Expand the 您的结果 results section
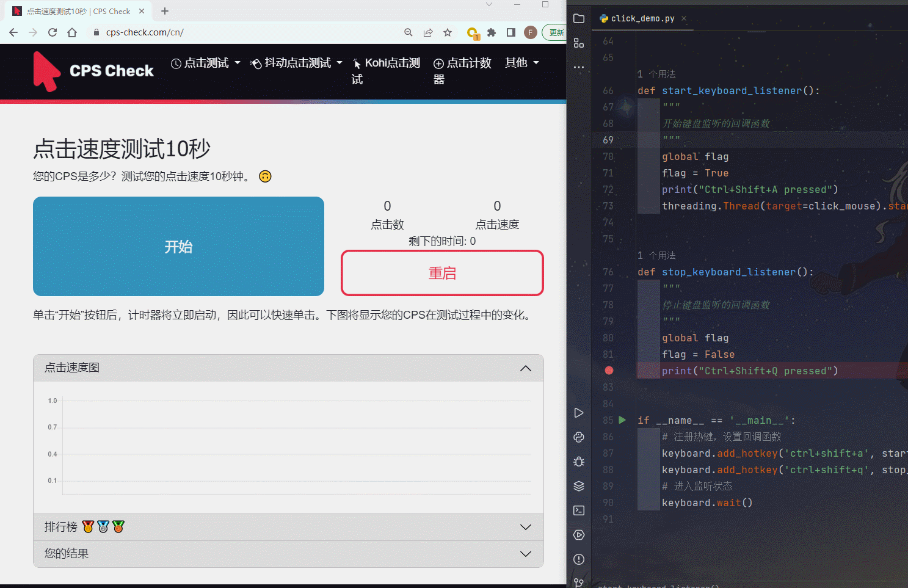 (288, 553)
